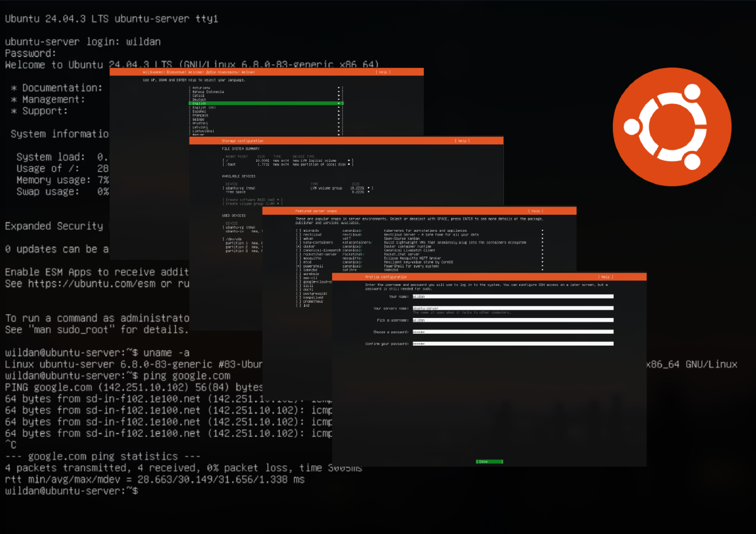Select Français in the language list

pos(266,115)
